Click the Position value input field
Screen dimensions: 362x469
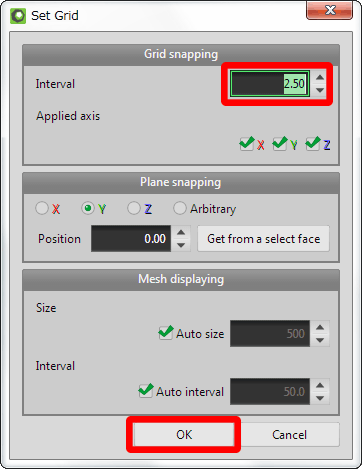pyautogui.click(x=131, y=239)
